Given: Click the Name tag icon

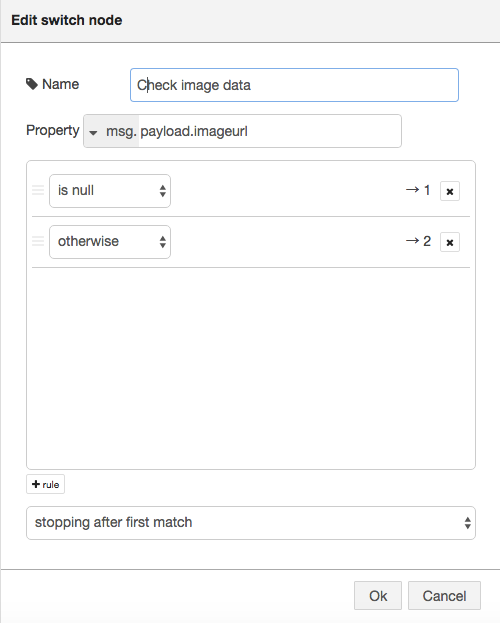Looking at the screenshot, I should (x=32, y=84).
